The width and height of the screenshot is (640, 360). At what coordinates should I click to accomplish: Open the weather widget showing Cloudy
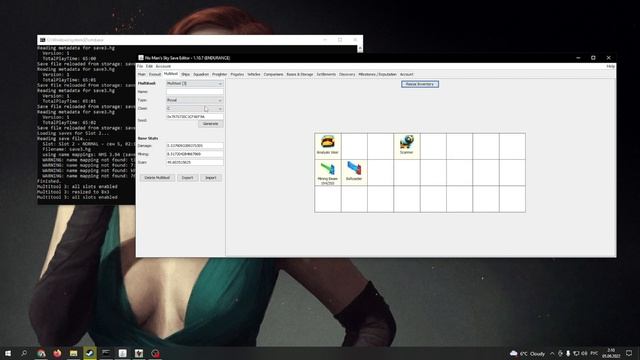coord(527,353)
